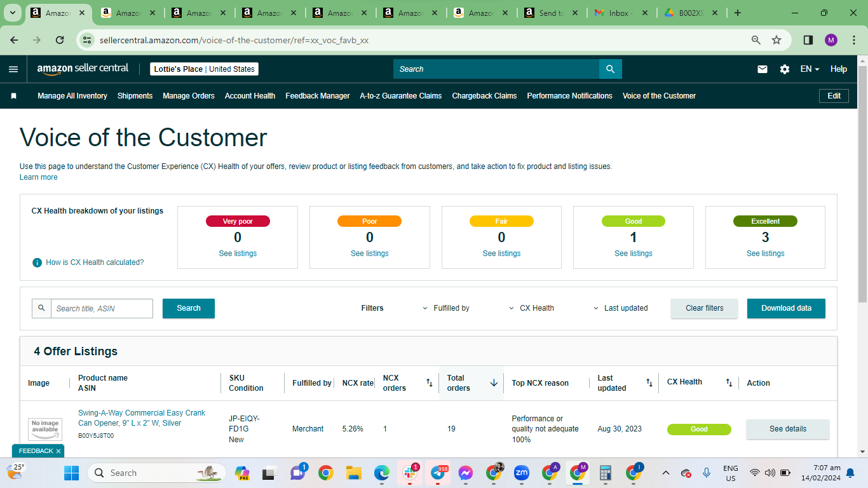Screen dimensions: 868x488
Task: Click the top Seller Central search field
Action: pyautogui.click(x=496, y=69)
